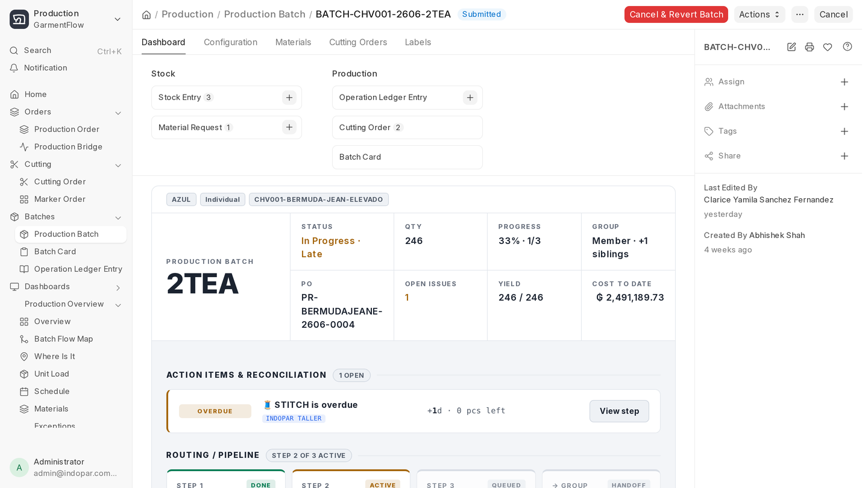
Task: Click the Submitted status badge
Action: [482, 14]
